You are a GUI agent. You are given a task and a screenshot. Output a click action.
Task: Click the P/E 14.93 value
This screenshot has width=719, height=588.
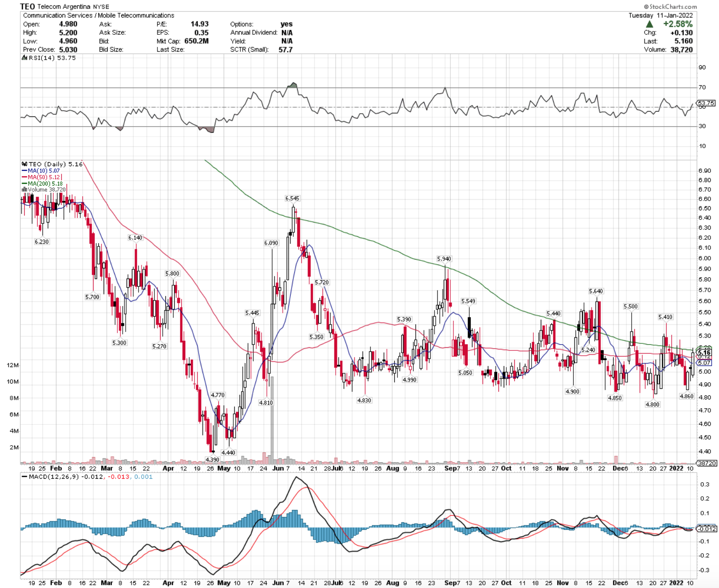point(200,24)
